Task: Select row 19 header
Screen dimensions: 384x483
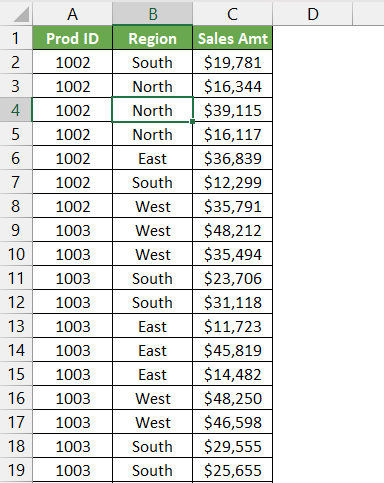Action: click(x=16, y=470)
